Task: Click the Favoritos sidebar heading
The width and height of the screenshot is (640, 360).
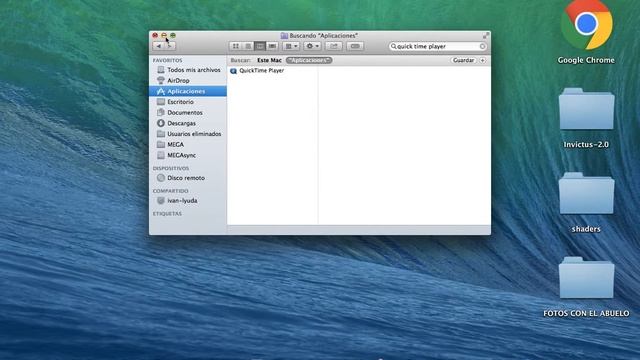Action: [x=168, y=60]
